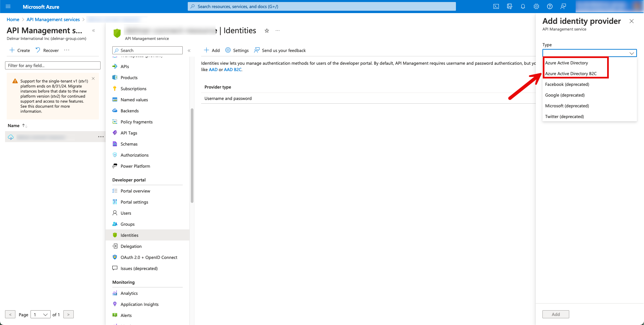Click the Create button in services pane
The width and height of the screenshot is (644, 325).
[x=20, y=50]
